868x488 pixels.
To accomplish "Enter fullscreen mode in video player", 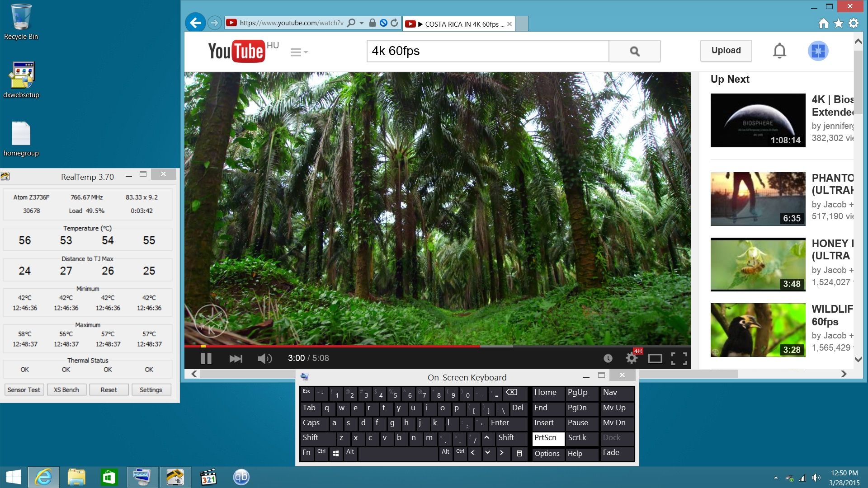I will tap(679, 358).
